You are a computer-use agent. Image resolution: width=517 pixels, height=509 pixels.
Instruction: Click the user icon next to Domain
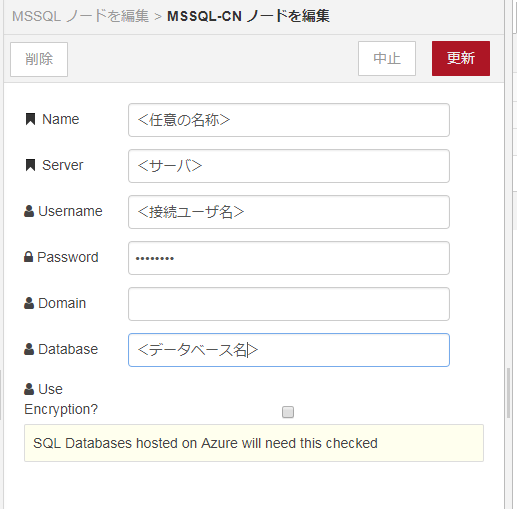pyautogui.click(x=29, y=303)
